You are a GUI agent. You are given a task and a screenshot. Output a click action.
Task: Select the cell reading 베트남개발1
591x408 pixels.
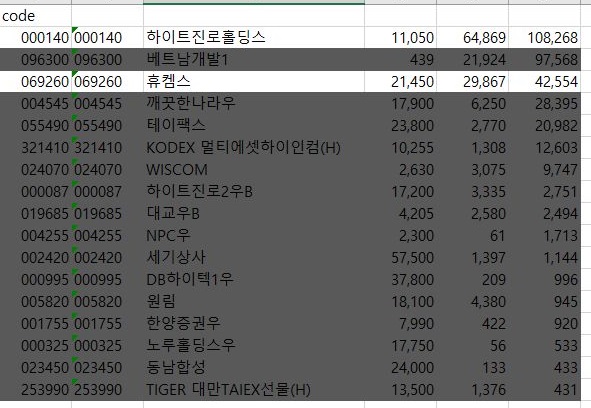click(x=254, y=59)
